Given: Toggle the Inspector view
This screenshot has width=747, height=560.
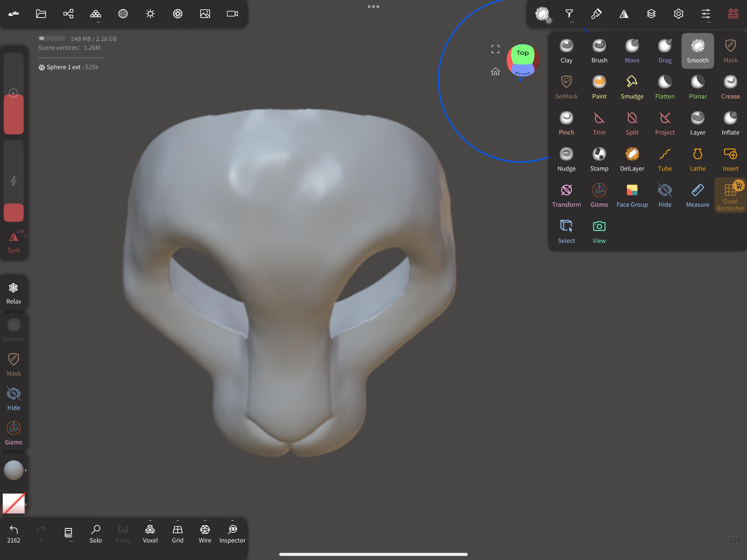Looking at the screenshot, I should point(232,534).
